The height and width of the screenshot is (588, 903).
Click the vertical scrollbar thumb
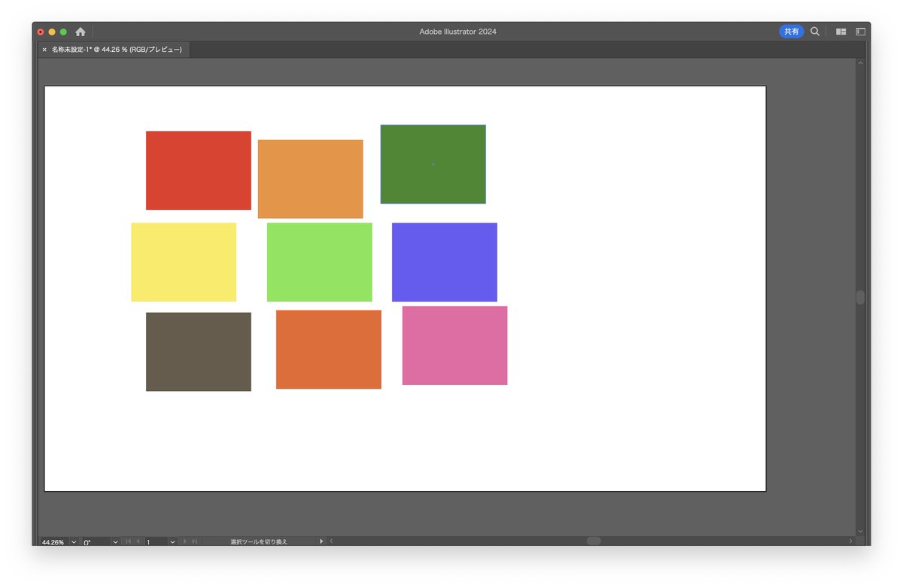tap(860, 297)
